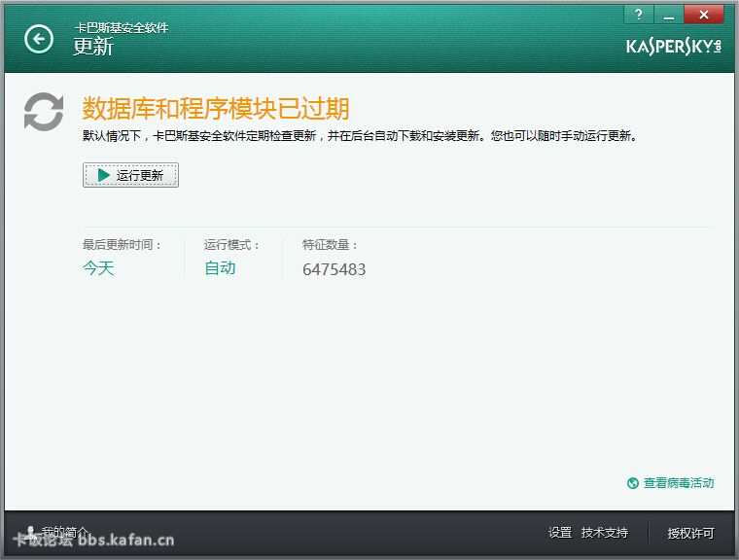Click the 自动 run mode value
This screenshot has height=560, width=739.
220,267
